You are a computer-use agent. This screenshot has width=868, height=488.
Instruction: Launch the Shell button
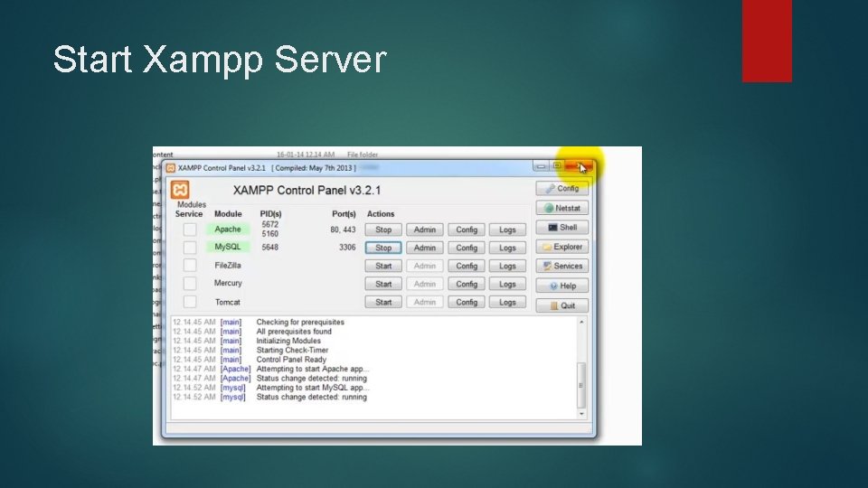tap(561, 228)
